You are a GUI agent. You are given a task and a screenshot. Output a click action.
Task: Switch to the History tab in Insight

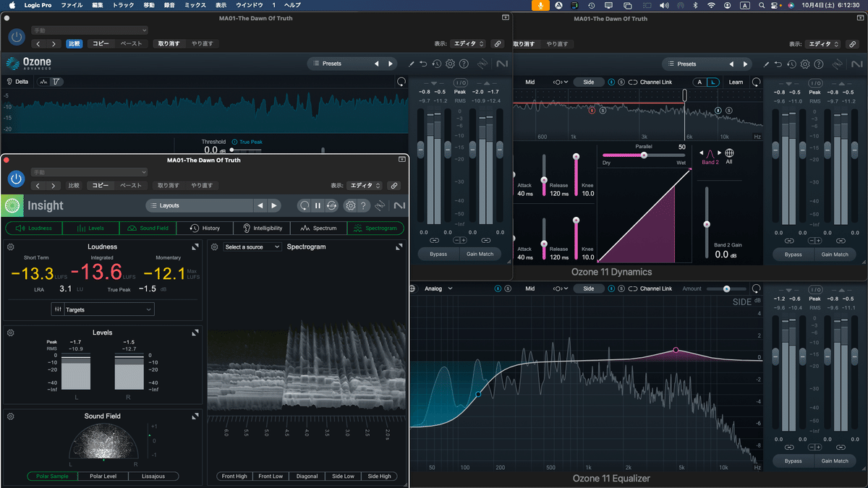(205, 228)
